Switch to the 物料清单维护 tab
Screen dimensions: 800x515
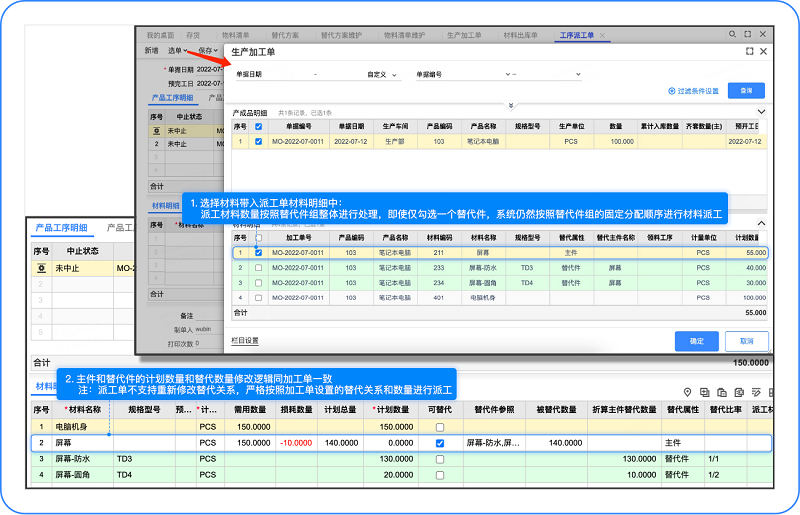tap(404, 35)
